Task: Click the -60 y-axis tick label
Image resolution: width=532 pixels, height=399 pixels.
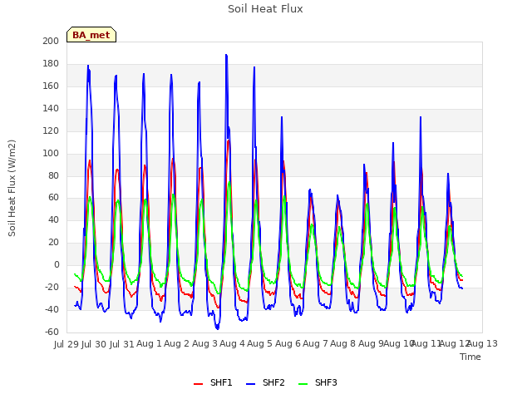Action: 52,332
